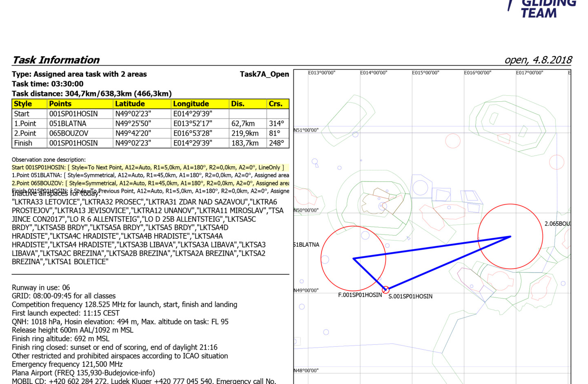Click the highlighted Start 001SP01HOSIN observation line
The image size is (588, 384).
(x=148, y=167)
